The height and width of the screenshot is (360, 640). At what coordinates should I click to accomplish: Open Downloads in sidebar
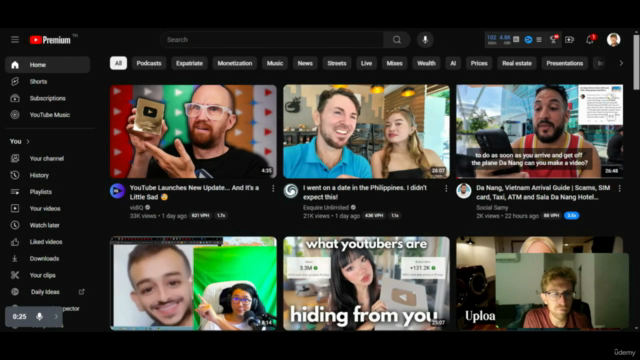click(48, 259)
